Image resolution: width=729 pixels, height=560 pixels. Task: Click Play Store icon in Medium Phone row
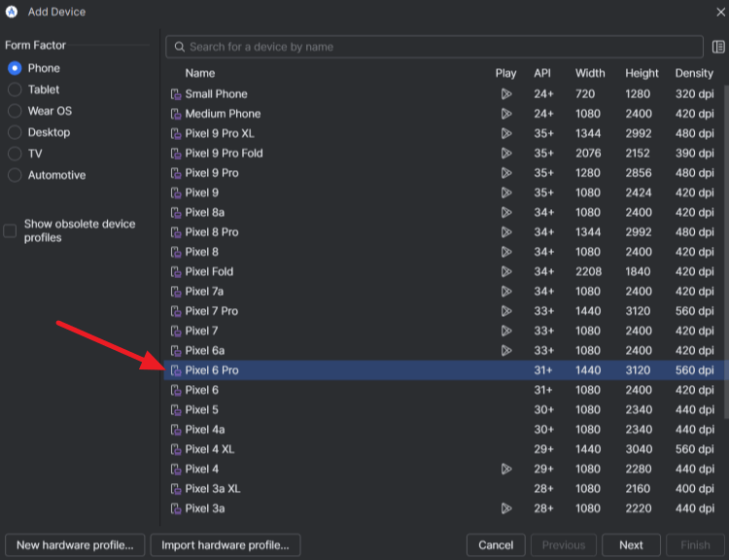[x=506, y=114]
